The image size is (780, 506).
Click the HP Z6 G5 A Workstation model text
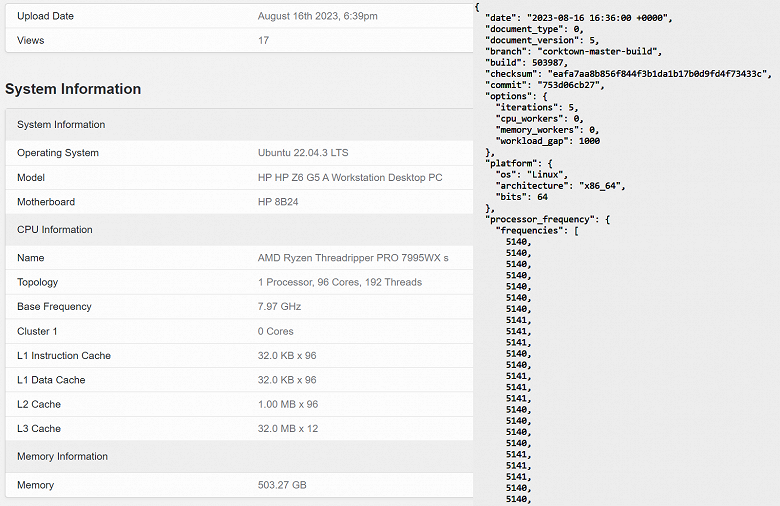click(350, 177)
